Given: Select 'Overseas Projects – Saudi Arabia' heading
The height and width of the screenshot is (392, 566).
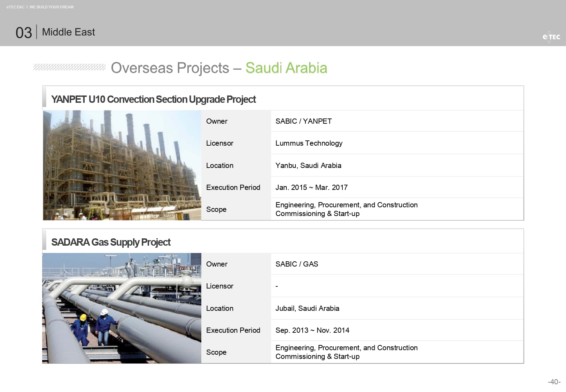Looking at the screenshot, I should pos(219,68).
